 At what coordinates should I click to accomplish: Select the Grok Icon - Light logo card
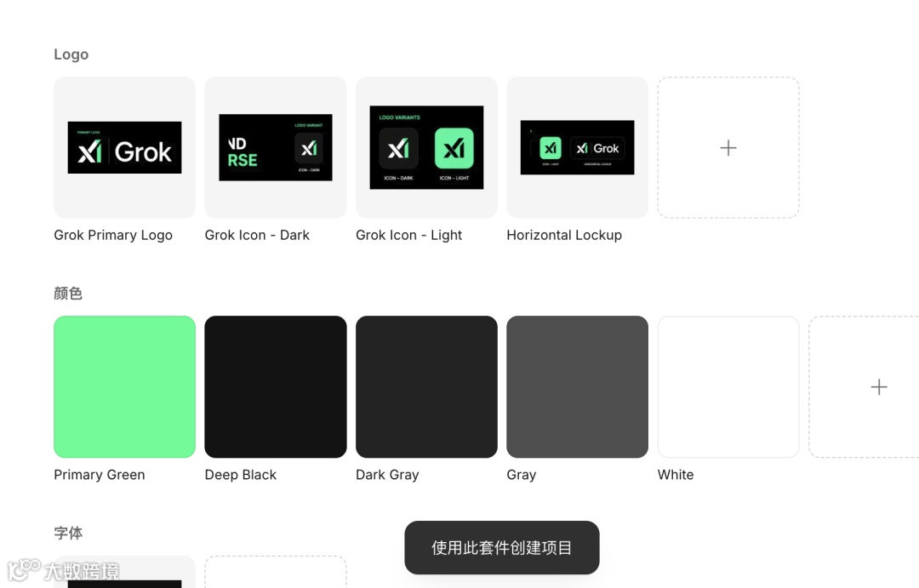tap(426, 147)
